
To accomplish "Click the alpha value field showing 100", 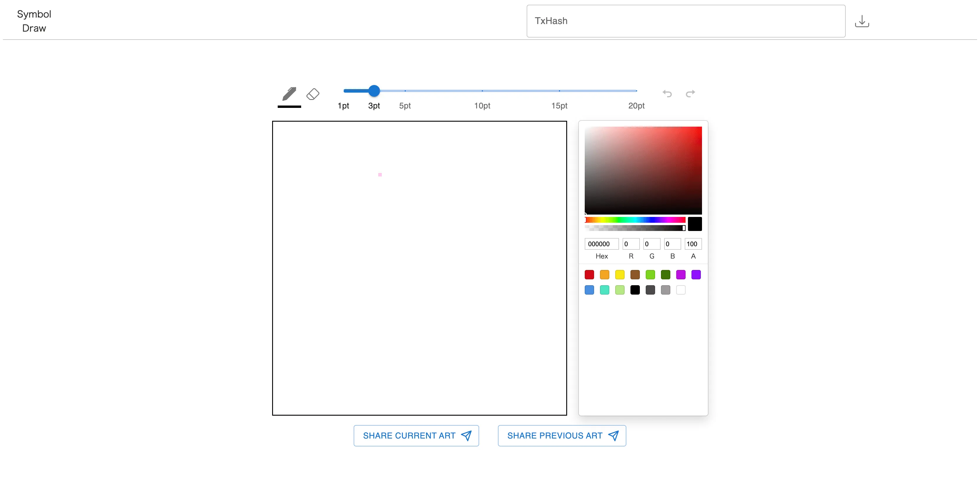I will (692, 244).
